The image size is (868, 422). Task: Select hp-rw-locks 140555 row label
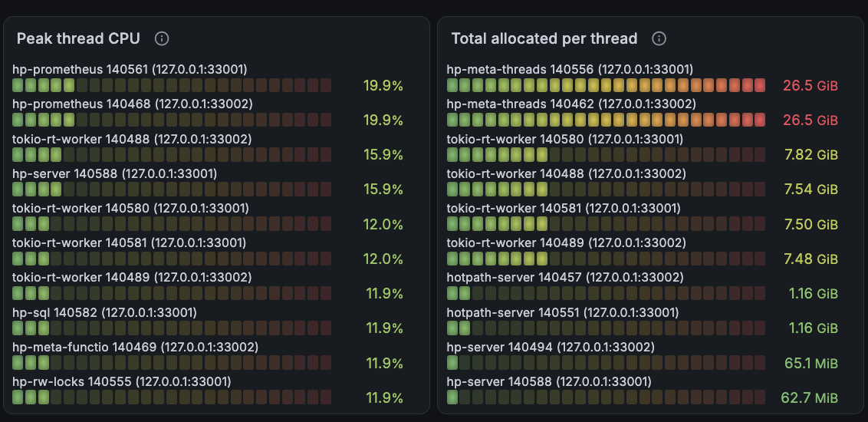click(121, 381)
